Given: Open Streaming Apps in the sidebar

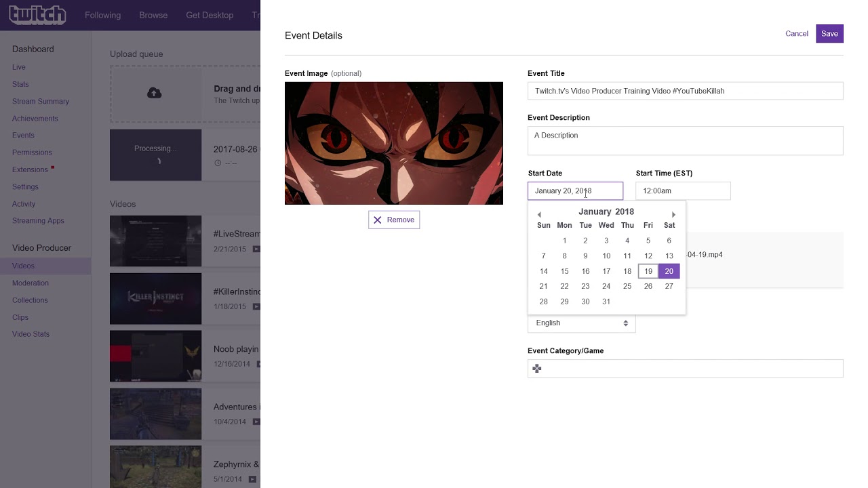Looking at the screenshot, I should [x=38, y=221].
